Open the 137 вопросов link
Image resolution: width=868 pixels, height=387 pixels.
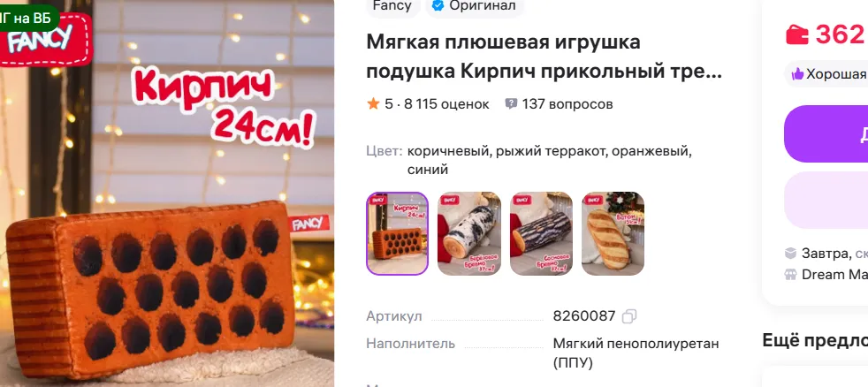pos(567,104)
